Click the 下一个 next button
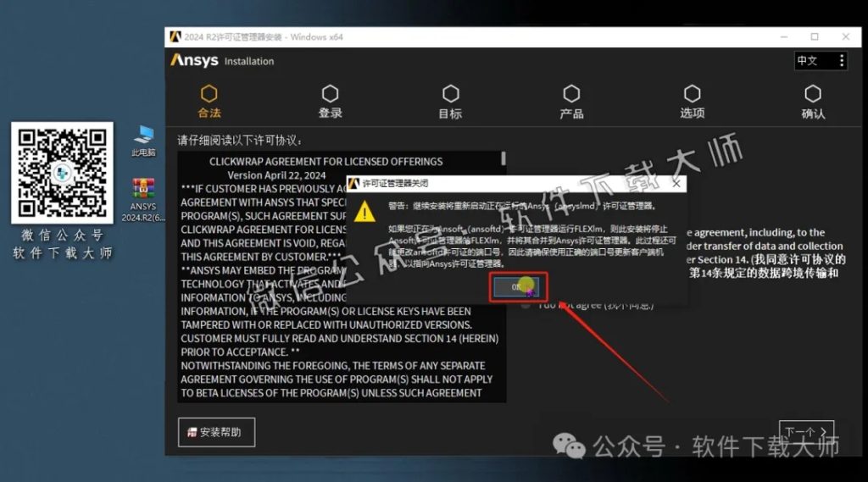 (x=806, y=432)
